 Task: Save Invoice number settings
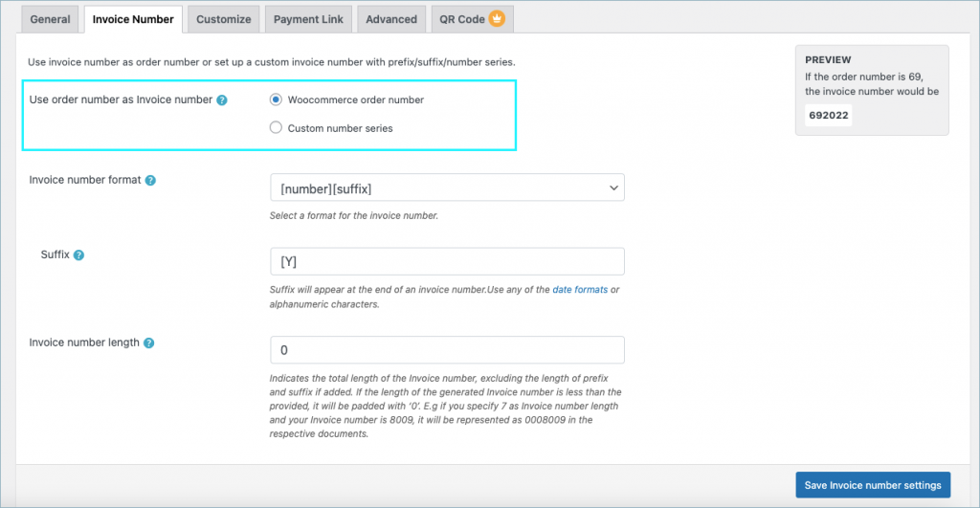(873, 485)
